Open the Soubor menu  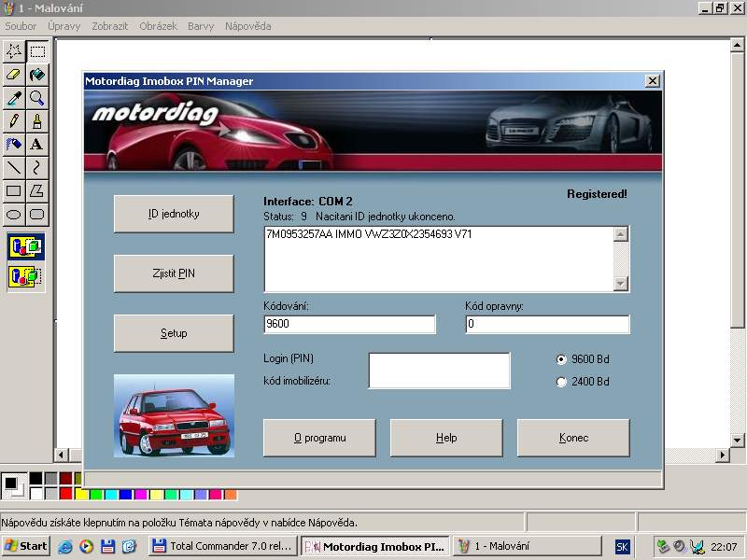point(21,26)
